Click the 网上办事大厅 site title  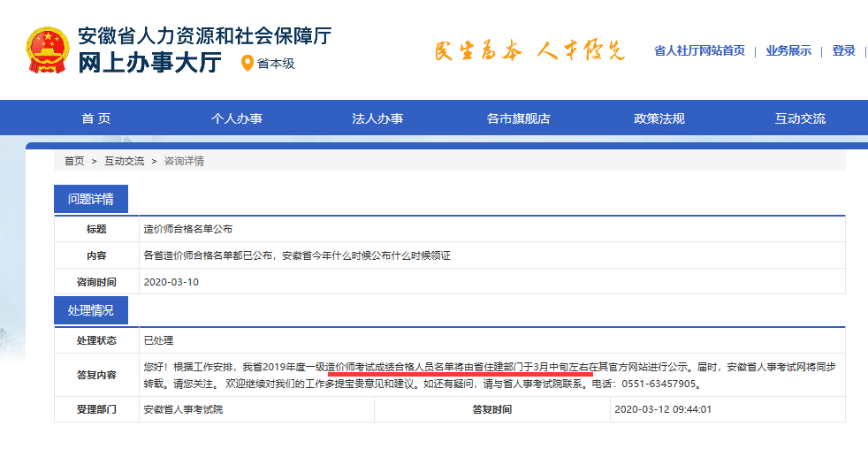pyautogui.click(x=150, y=64)
